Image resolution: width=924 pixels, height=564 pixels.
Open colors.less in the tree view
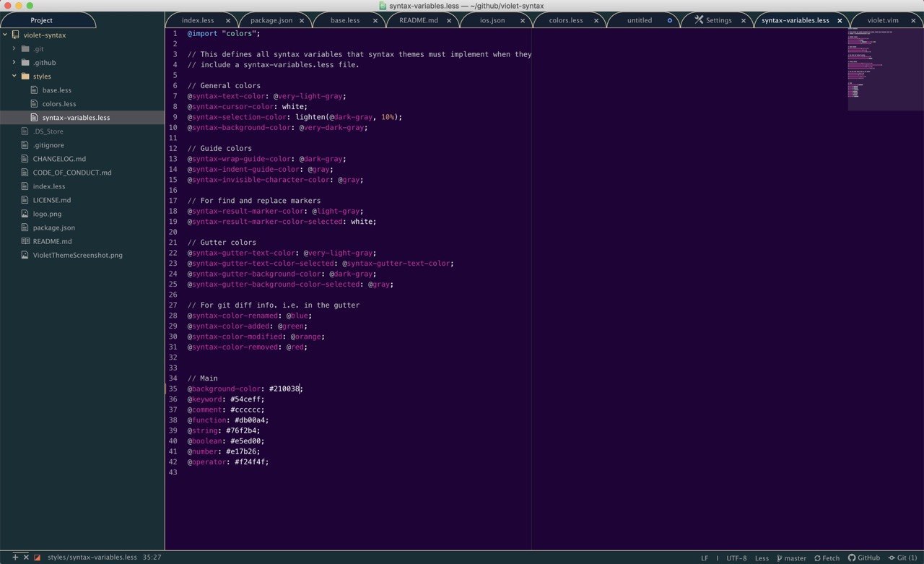(59, 104)
